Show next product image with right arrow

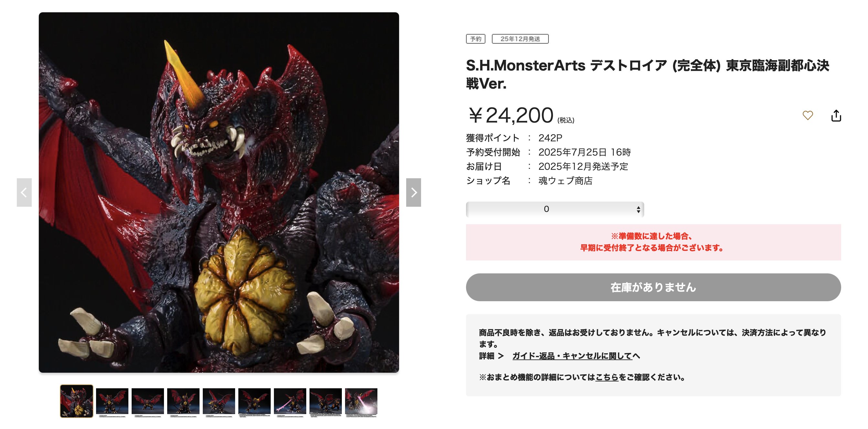click(413, 192)
